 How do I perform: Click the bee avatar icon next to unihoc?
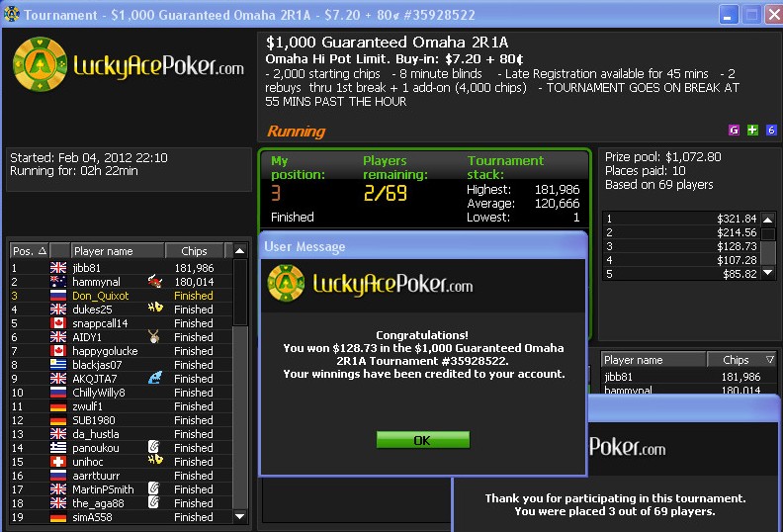coord(155,460)
